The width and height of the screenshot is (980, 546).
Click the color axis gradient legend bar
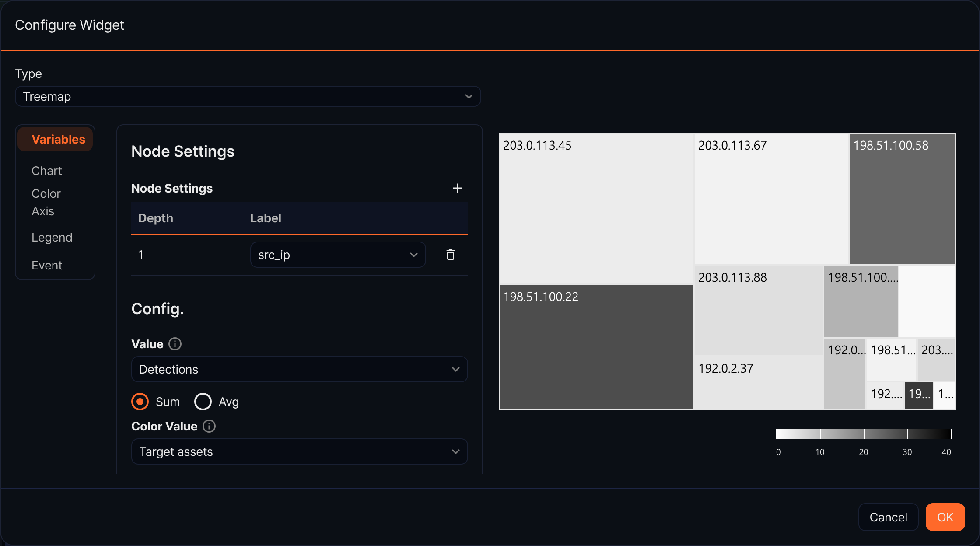864,434
